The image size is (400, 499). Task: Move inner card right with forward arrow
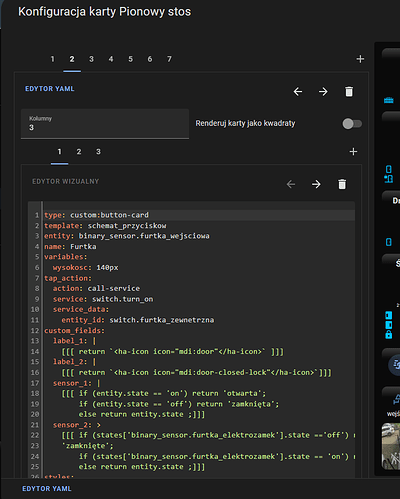coord(316,184)
